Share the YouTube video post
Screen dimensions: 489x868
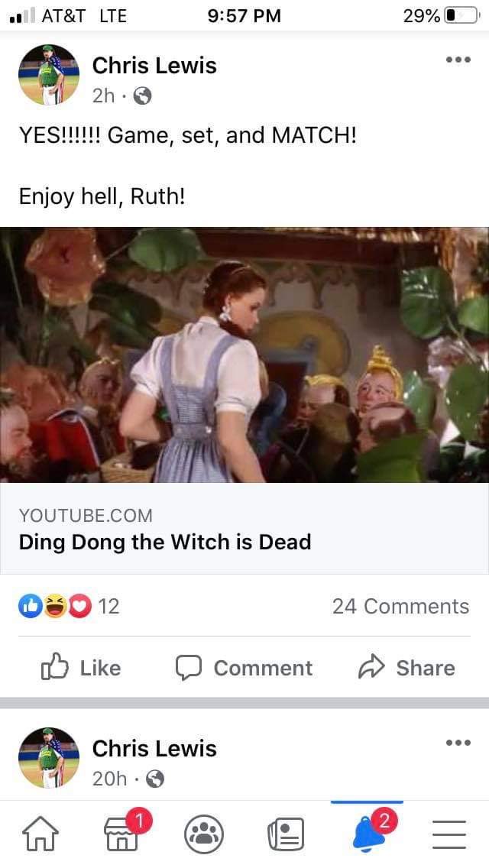click(406, 668)
